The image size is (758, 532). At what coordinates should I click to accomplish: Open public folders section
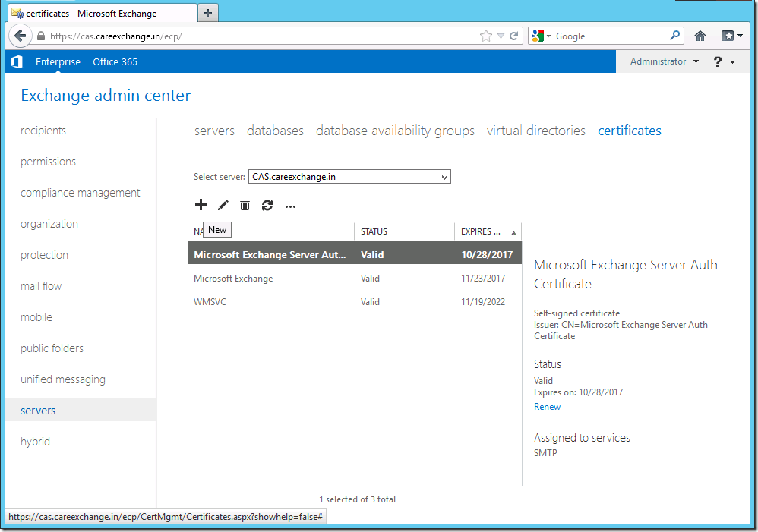[x=52, y=348]
